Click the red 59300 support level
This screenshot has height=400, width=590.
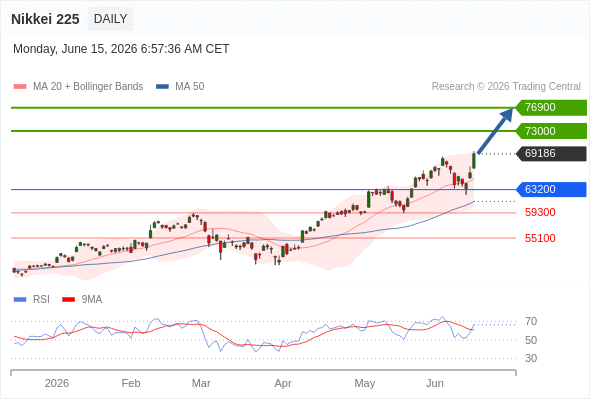tap(540, 213)
